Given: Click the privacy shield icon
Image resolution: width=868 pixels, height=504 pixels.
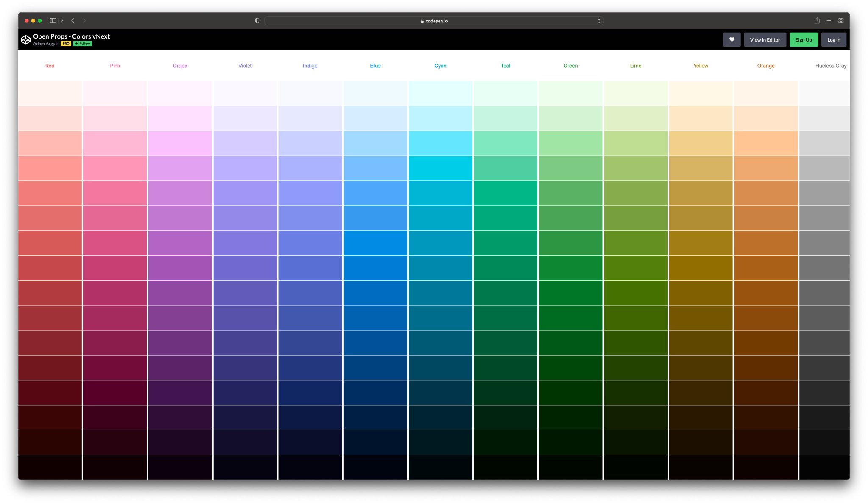Looking at the screenshot, I should (257, 21).
